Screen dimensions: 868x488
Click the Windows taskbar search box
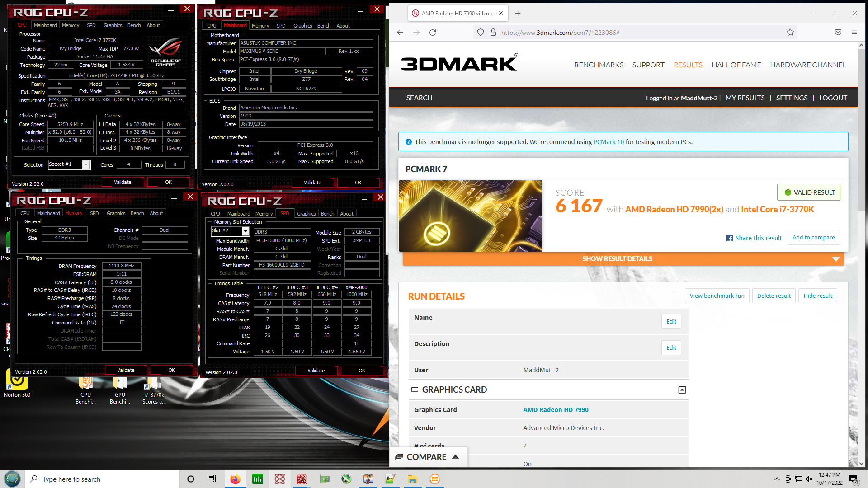pos(102,479)
